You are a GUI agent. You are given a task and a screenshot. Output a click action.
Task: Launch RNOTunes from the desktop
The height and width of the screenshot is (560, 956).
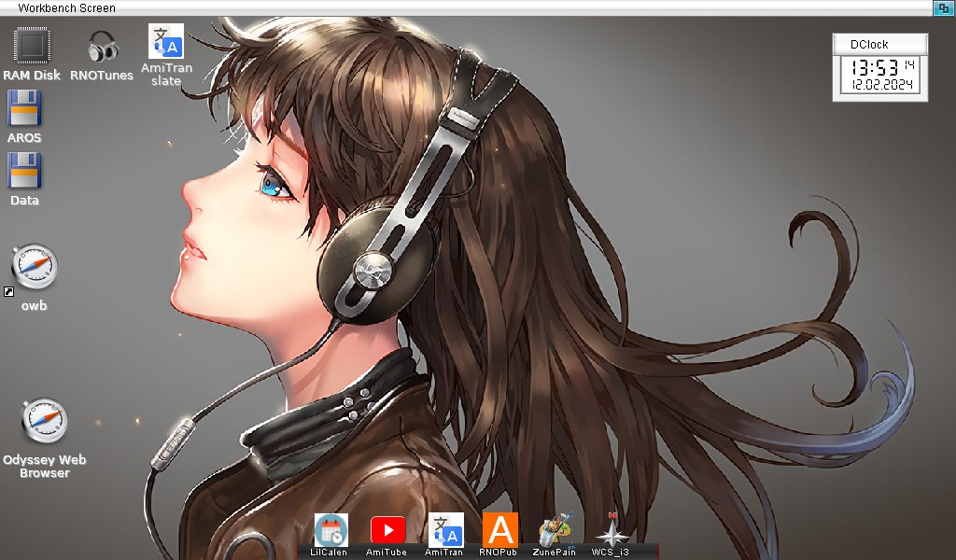(x=102, y=46)
